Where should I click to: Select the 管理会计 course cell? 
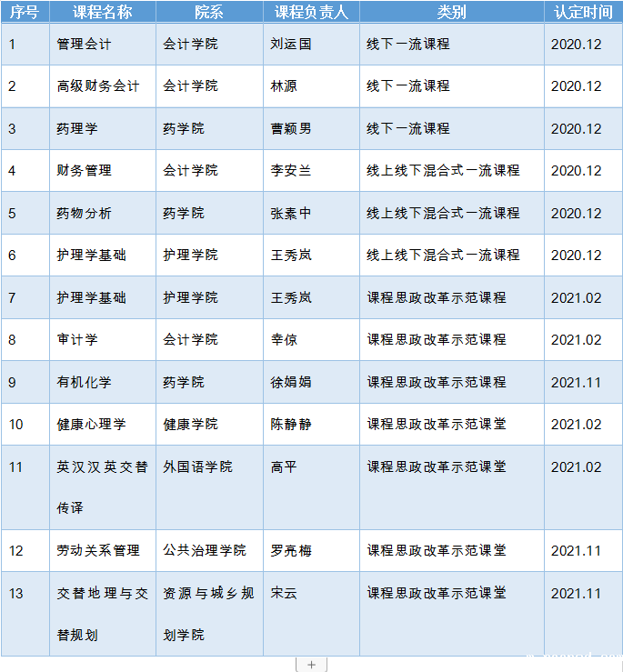pyautogui.click(x=83, y=44)
